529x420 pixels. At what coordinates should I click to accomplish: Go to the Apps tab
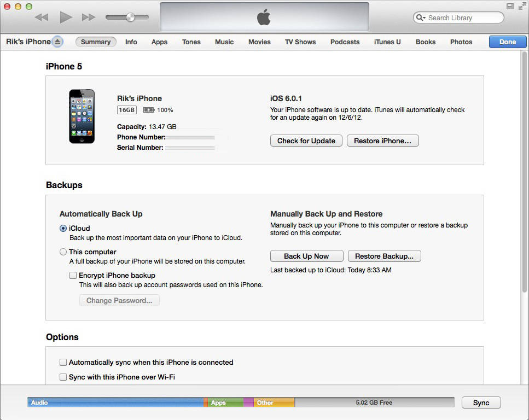coord(159,42)
